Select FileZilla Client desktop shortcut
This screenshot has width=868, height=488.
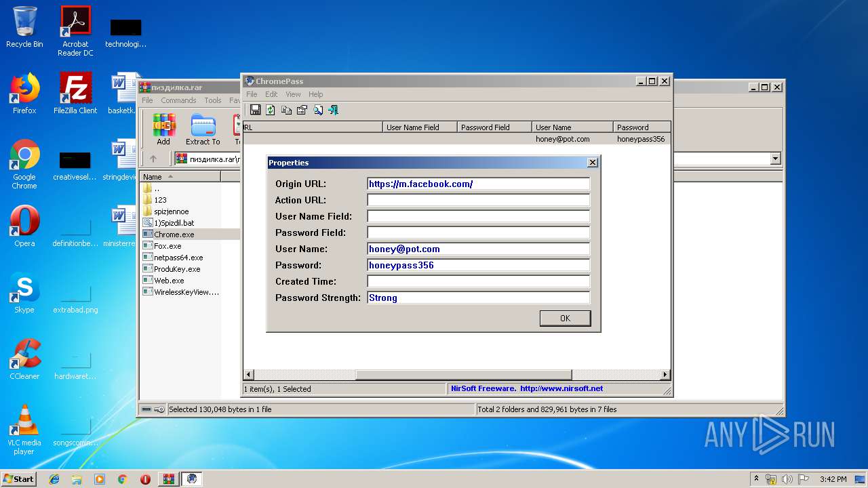click(75, 94)
